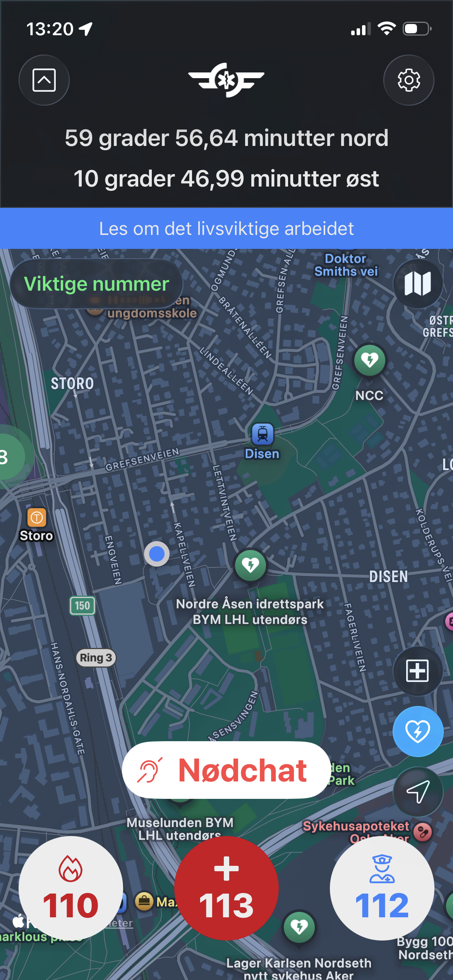Tap the hospital cross plus button
Screen dimensions: 453x980
click(418, 671)
